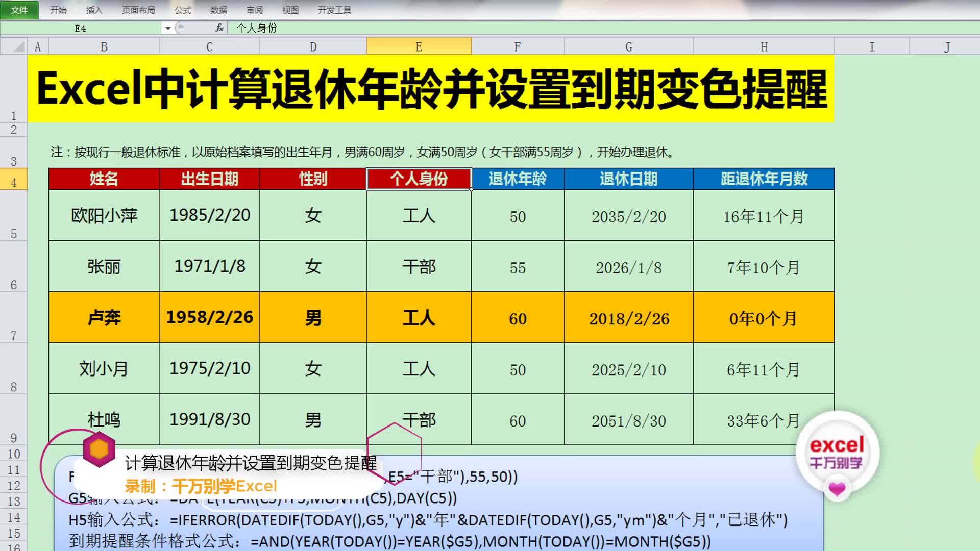980x551 pixels.
Task: Expand the Name Box dropdown arrow
Action: click(168, 28)
